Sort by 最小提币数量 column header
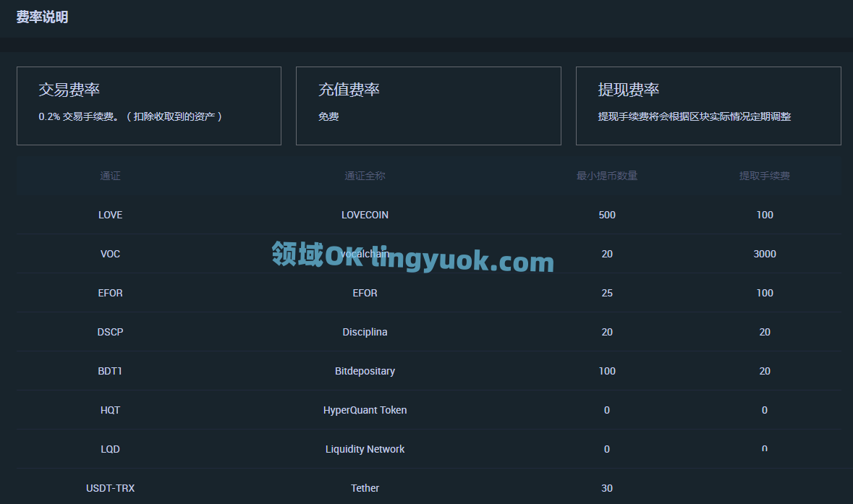Screen dimensions: 853x504 [x=606, y=176]
